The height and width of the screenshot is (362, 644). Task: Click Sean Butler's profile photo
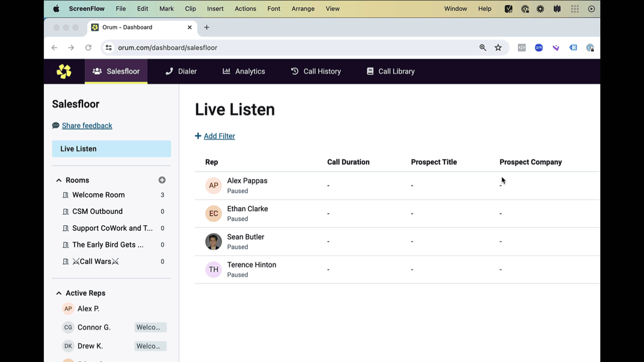[x=213, y=242]
